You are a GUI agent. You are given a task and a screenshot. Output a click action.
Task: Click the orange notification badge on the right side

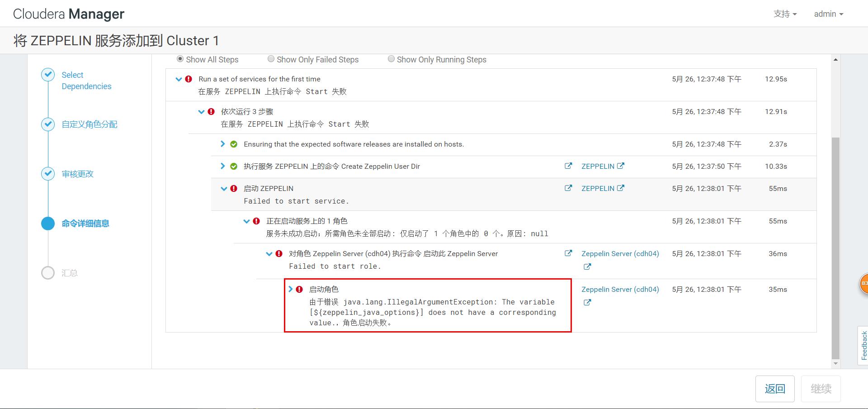pos(864,284)
